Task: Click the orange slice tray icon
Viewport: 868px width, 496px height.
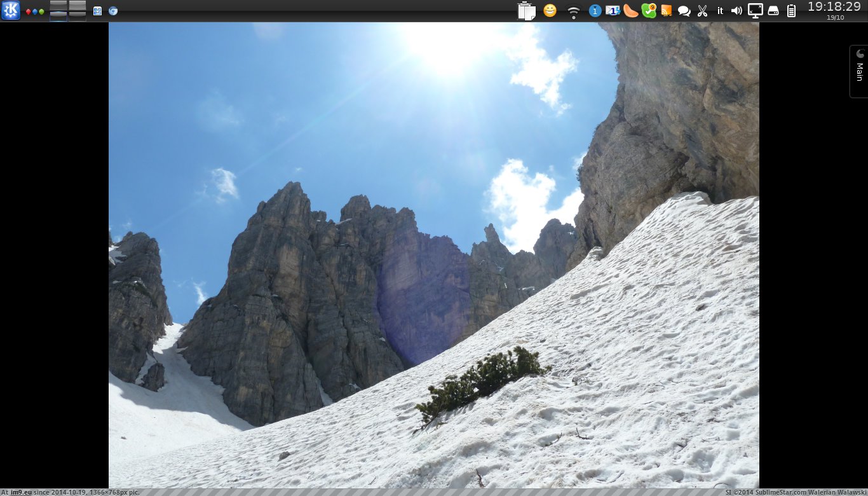Action: (630, 11)
